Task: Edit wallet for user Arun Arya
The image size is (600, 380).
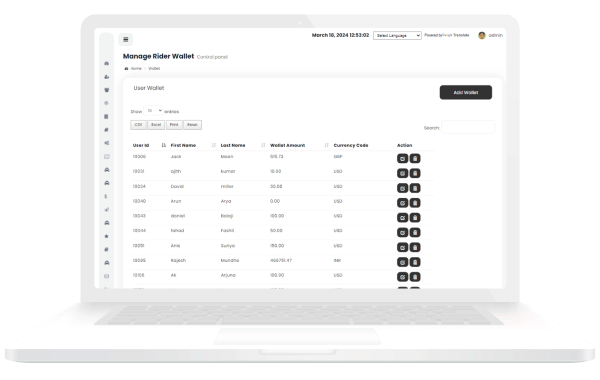Action: pos(403,203)
